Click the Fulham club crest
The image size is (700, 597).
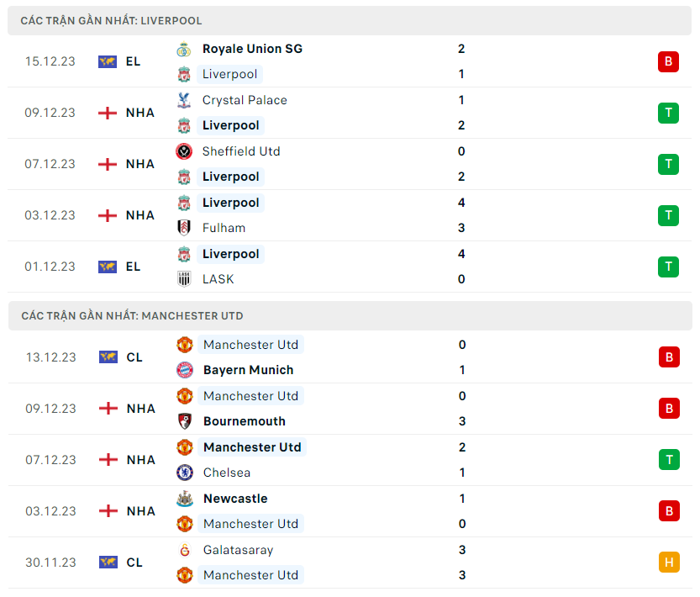click(x=184, y=228)
